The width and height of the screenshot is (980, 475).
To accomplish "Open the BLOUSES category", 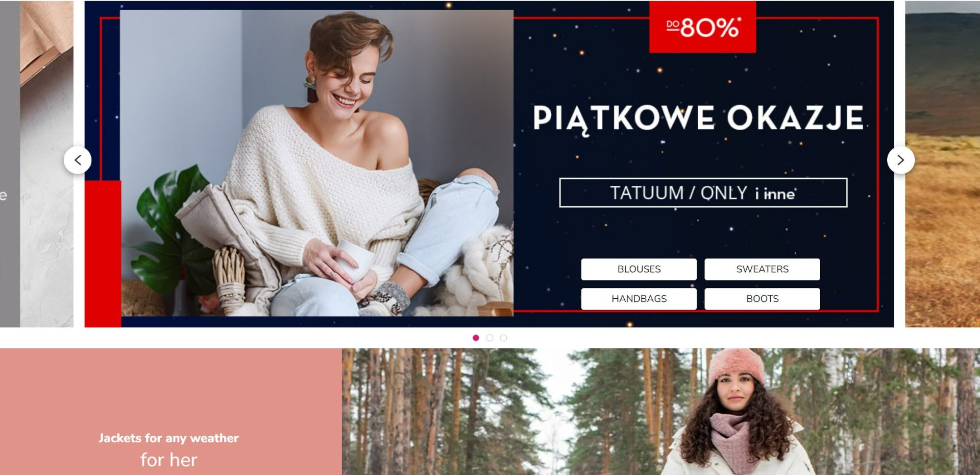I will tap(639, 269).
